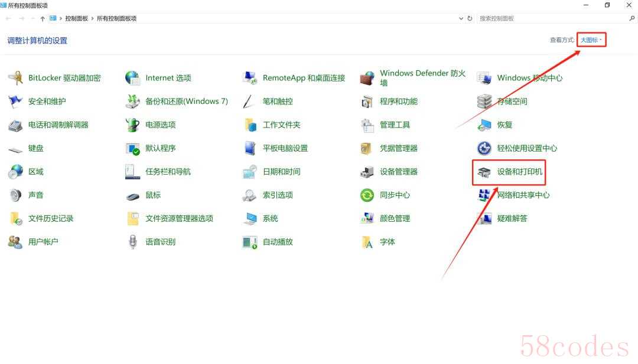Click the 系统 link text

click(x=270, y=218)
